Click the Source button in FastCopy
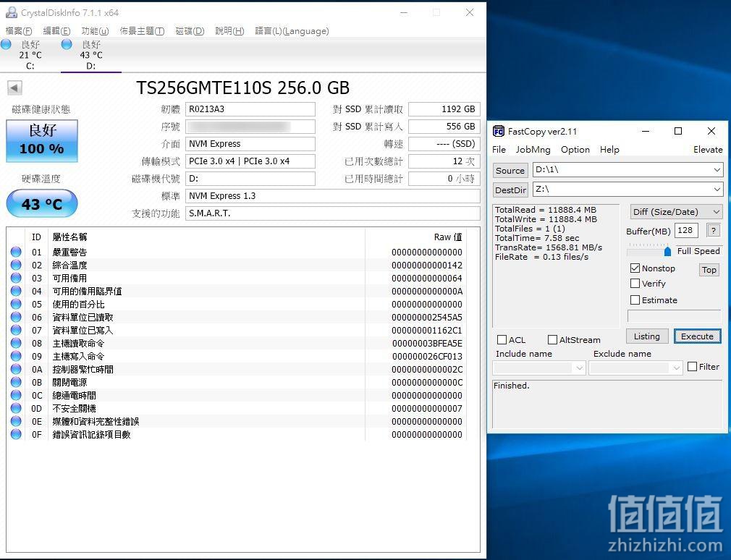Screen dimensions: 731x560 click(x=510, y=171)
